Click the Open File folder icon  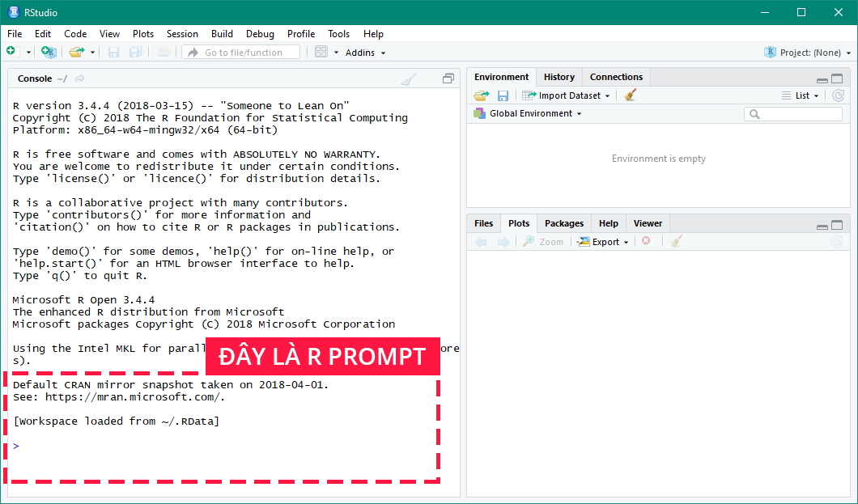click(76, 52)
